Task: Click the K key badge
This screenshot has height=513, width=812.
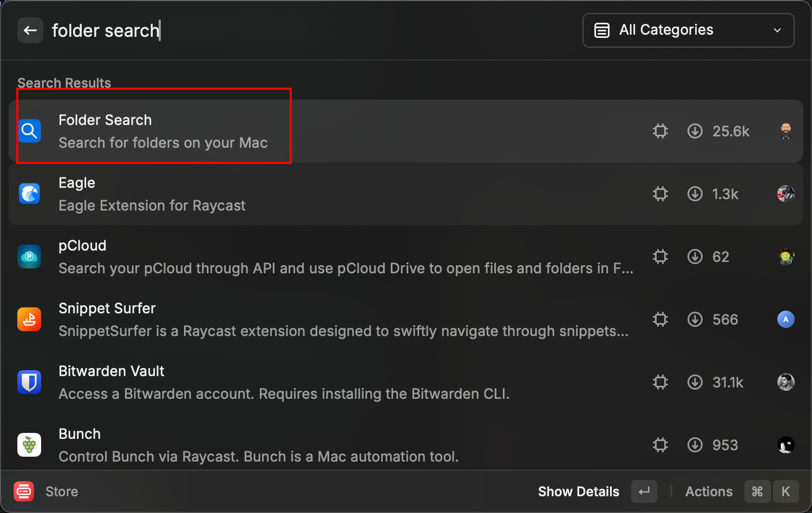Action: (786, 491)
